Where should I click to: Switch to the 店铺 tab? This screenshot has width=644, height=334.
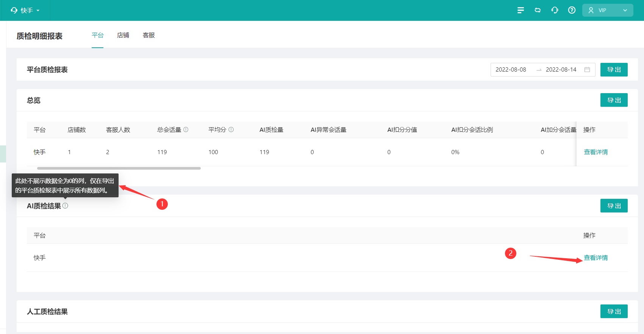[123, 35]
